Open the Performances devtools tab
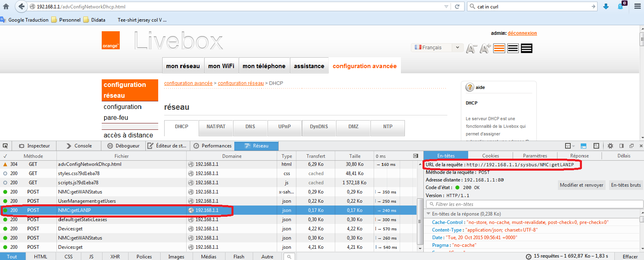Image resolution: width=644 pixels, height=260 pixels. [x=212, y=146]
